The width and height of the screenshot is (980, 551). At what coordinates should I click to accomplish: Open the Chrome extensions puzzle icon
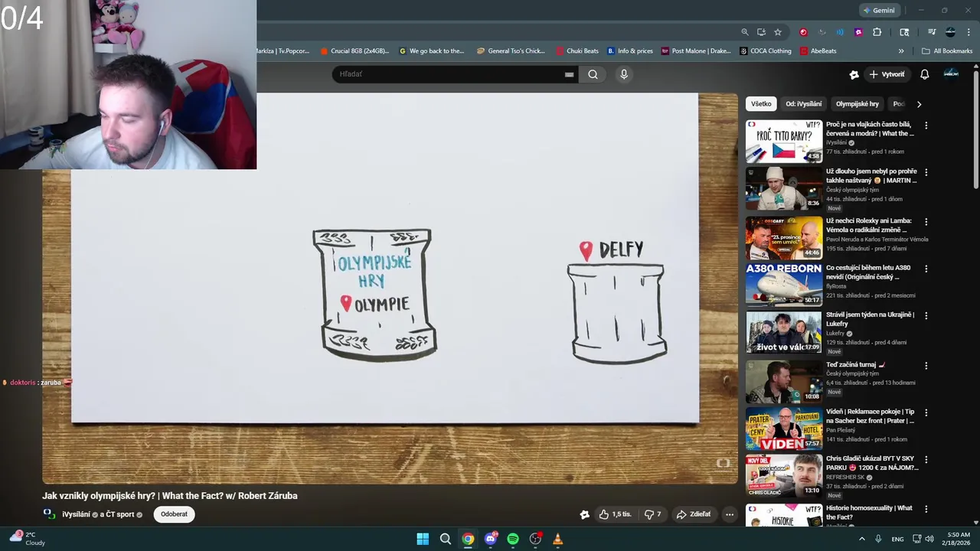click(877, 32)
